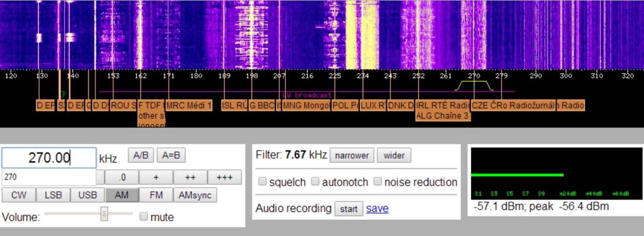Select FM demodulation mode
This screenshot has height=236, width=644.
pos(156,195)
